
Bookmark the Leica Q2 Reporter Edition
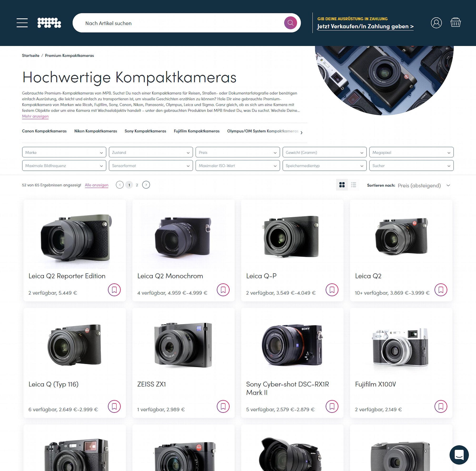coord(114,290)
